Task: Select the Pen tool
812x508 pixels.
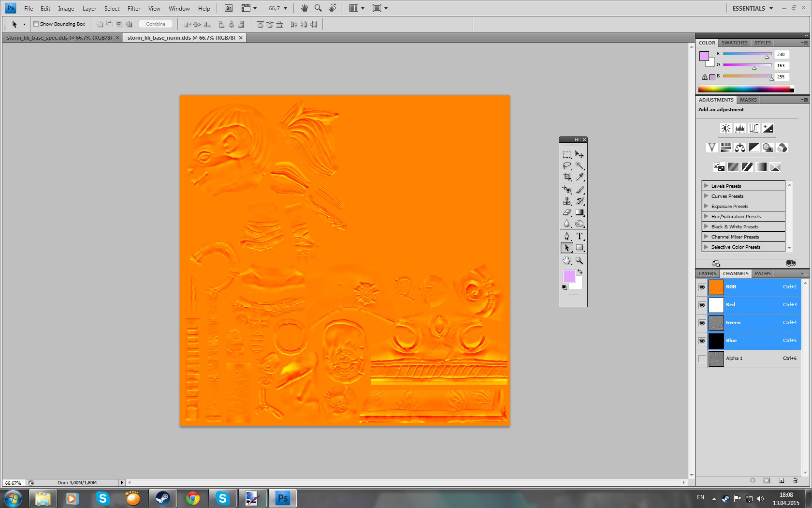Action: click(567, 236)
